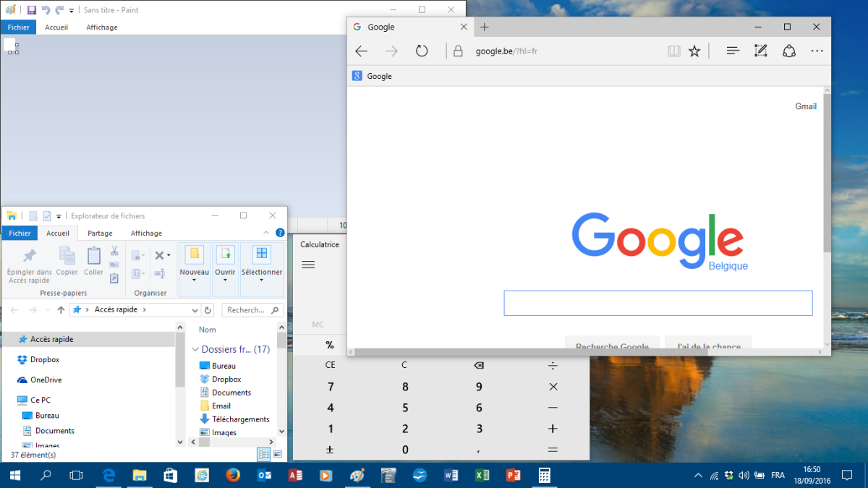The height and width of the screenshot is (488, 868).
Task: Open Explorer help question mark icon
Action: coord(279,233)
